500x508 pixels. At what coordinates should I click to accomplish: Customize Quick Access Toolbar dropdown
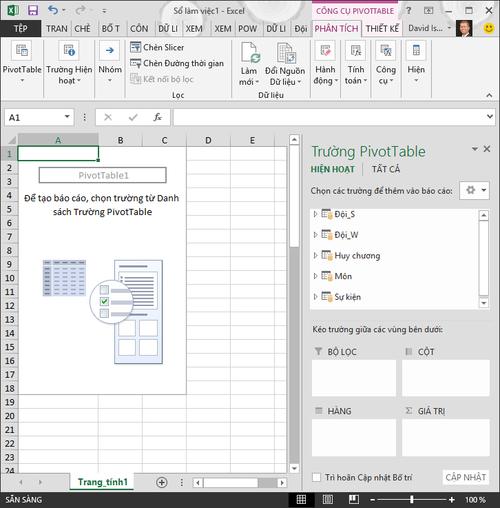pyautogui.click(x=104, y=11)
